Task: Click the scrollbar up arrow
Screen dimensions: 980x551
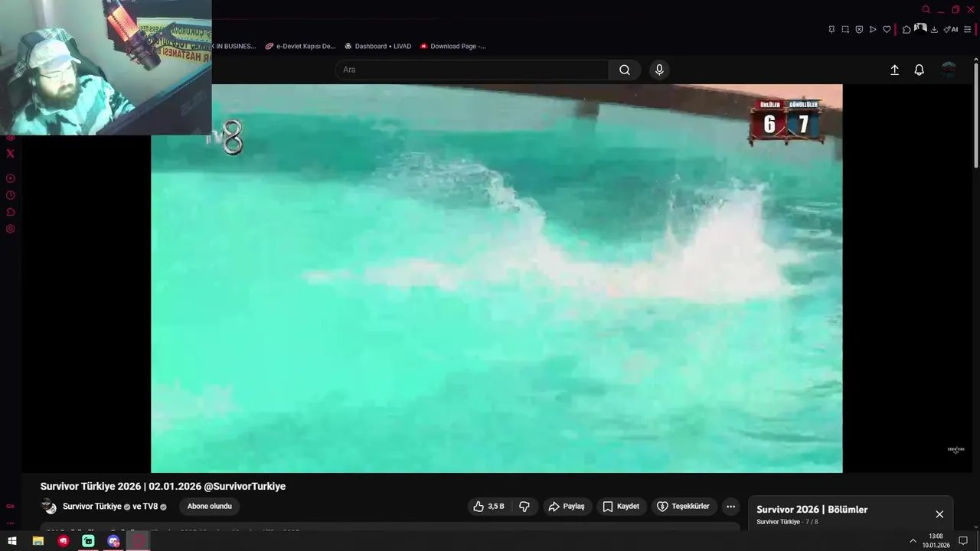Action: (975, 58)
